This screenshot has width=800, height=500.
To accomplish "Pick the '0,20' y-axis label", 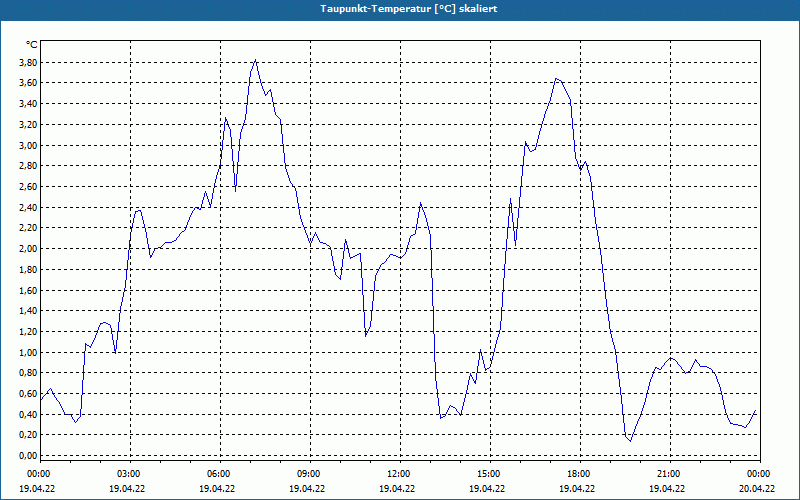I will pos(29,435).
